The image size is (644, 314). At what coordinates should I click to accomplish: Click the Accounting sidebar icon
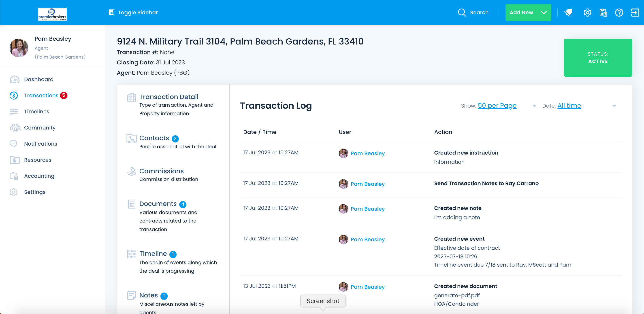coord(14,176)
